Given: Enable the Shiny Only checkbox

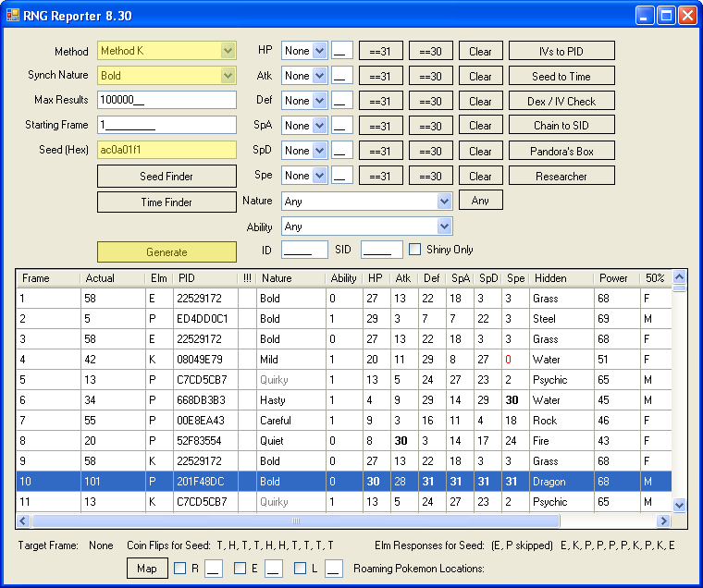Looking at the screenshot, I should point(415,249).
